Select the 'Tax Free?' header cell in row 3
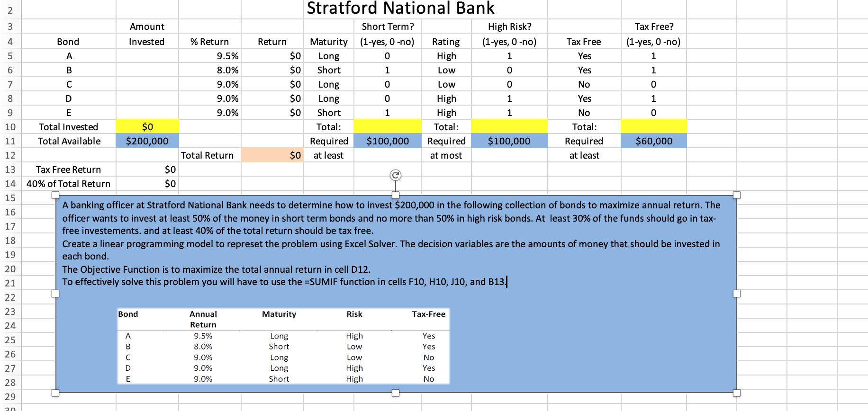The image size is (868, 411). (x=654, y=27)
